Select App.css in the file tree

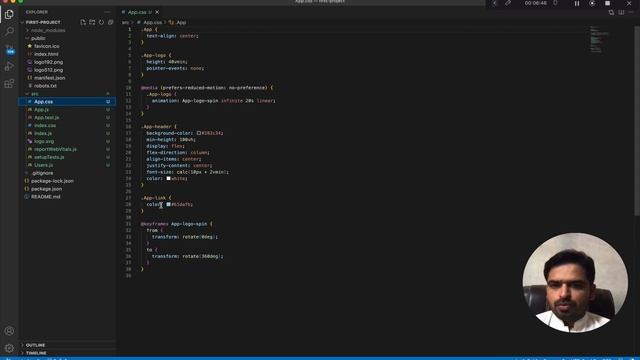click(67, 102)
